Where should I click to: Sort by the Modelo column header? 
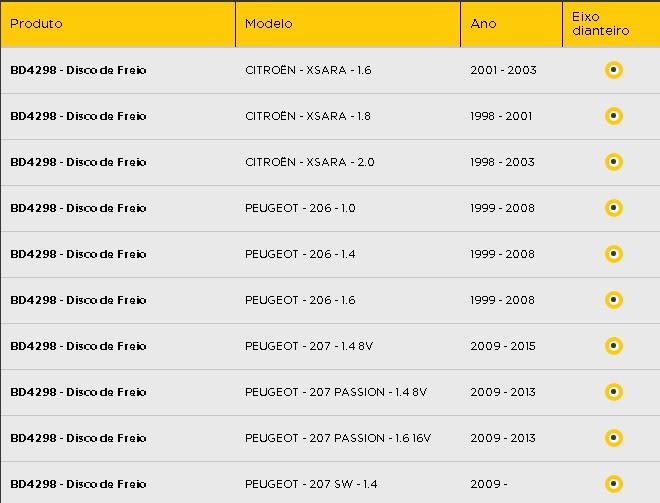(x=269, y=24)
